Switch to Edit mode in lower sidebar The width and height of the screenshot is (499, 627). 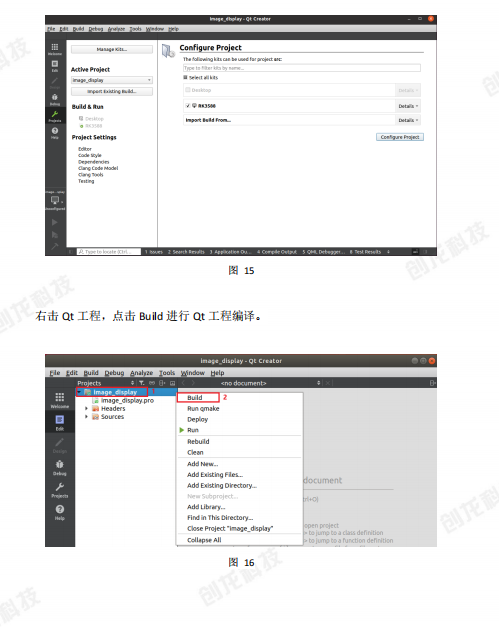coord(60,422)
